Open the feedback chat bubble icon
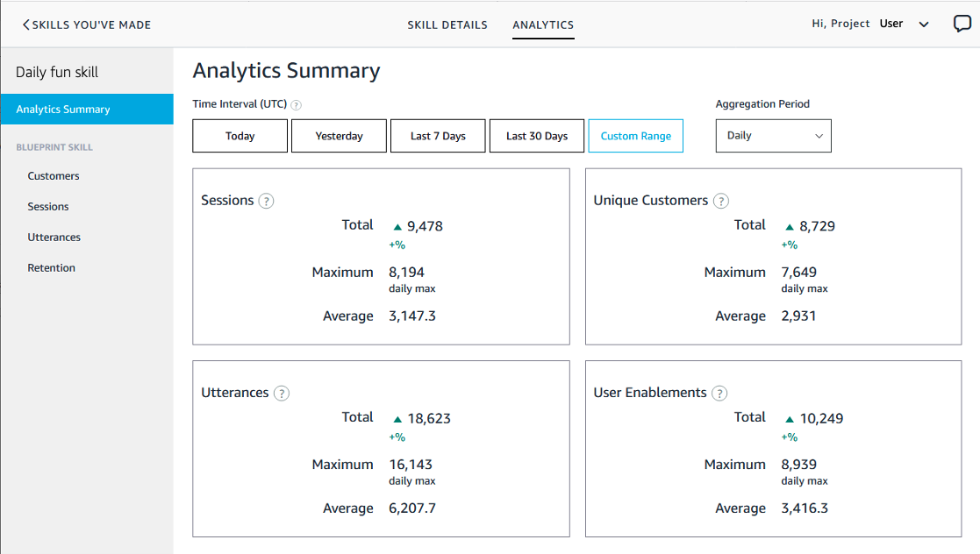980x554 pixels. (x=962, y=24)
